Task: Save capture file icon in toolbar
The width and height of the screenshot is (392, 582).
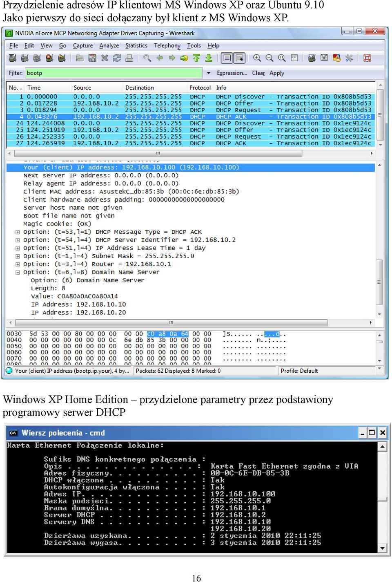Action: pos(92,58)
